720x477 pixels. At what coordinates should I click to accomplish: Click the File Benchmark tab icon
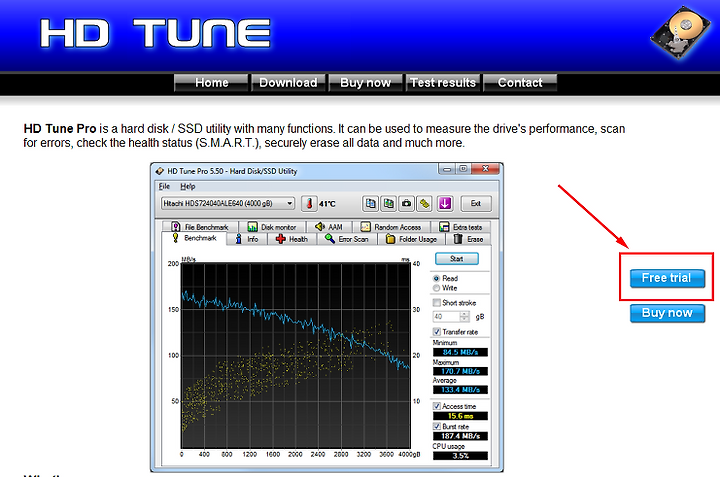pos(175,227)
